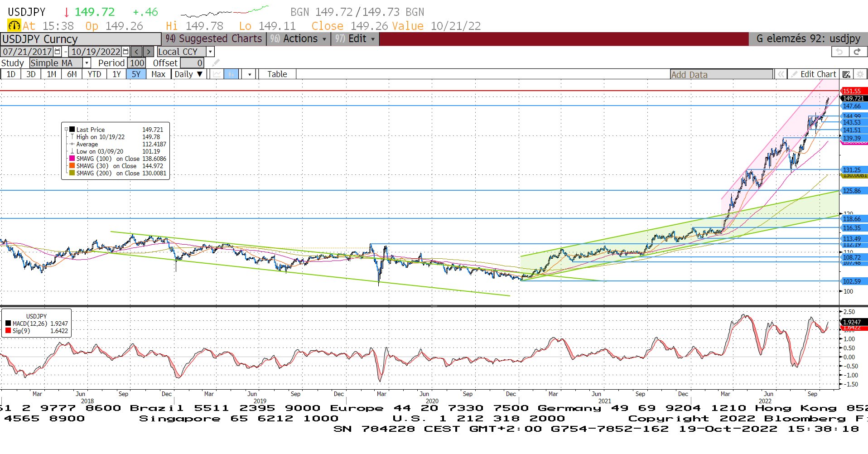868x454 pixels.
Task: Select the 1M time range
Action: pos(52,74)
